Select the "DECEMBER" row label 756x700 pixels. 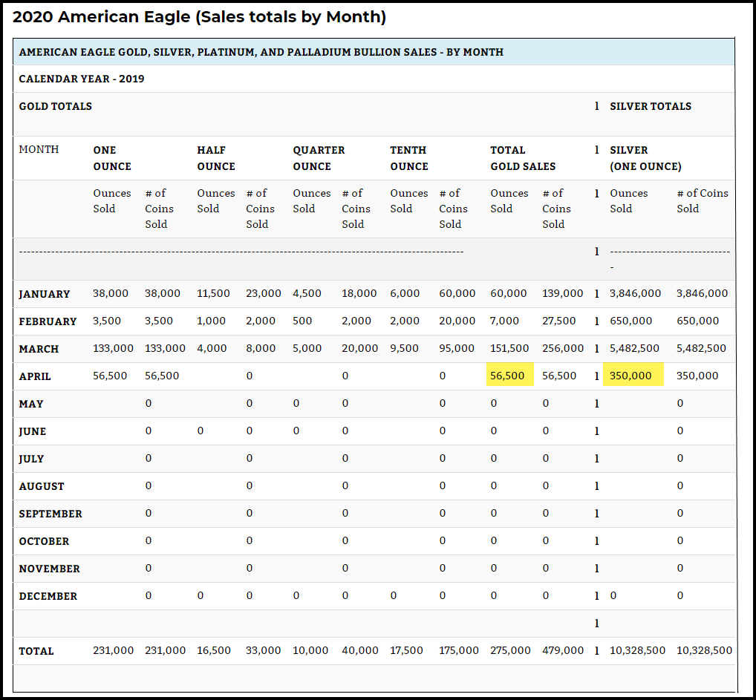(x=48, y=596)
